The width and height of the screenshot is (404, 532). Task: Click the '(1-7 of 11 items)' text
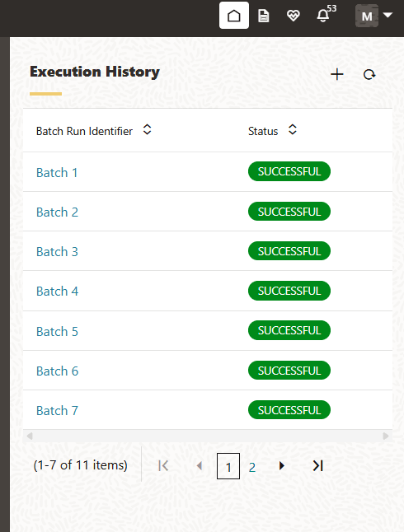[x=81, y=465]
